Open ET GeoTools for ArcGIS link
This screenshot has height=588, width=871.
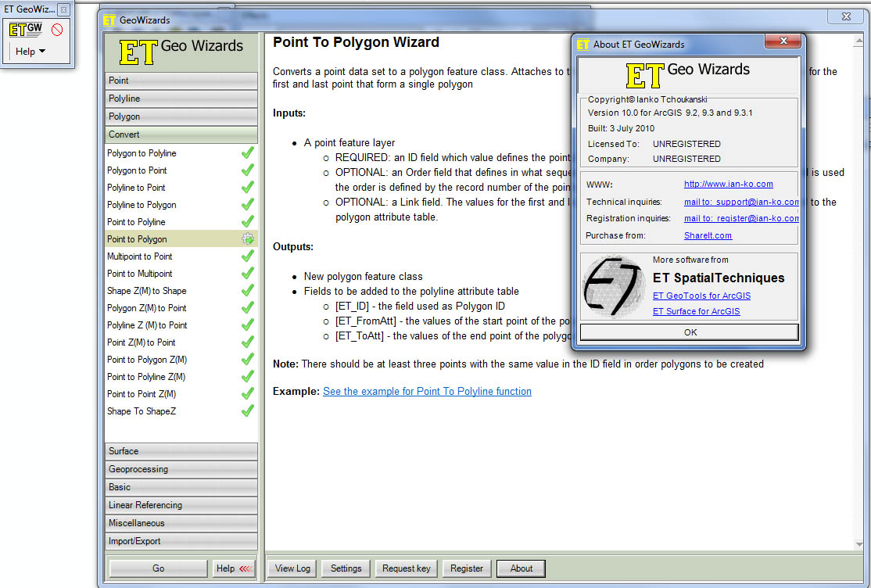coord(701,296)
